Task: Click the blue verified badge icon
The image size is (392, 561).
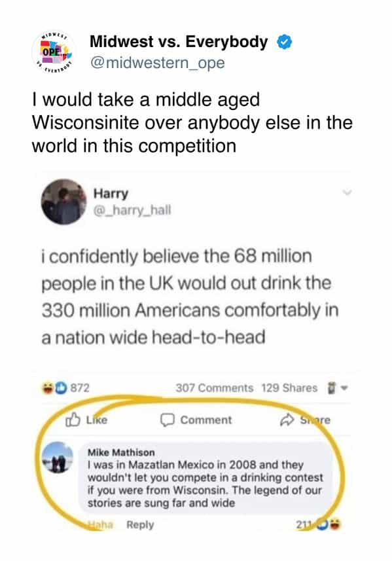Action: pyautogui.click(x=285, y=42)
